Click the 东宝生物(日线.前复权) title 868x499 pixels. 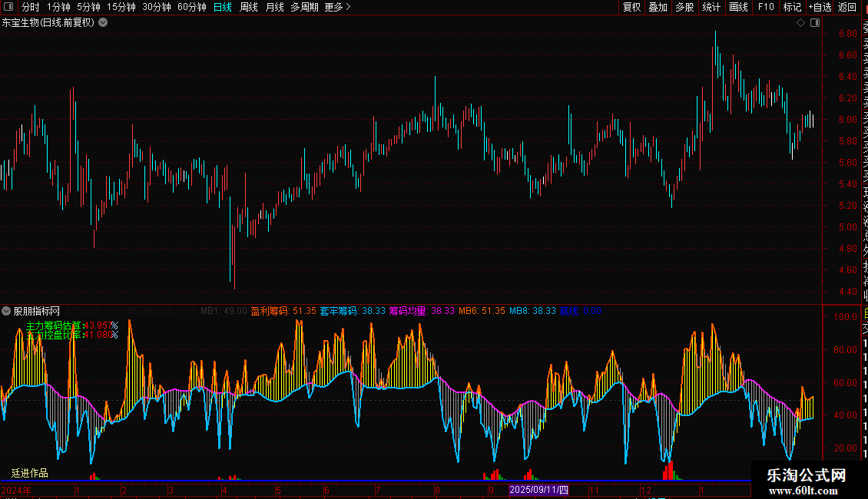(x=48, y=23)
